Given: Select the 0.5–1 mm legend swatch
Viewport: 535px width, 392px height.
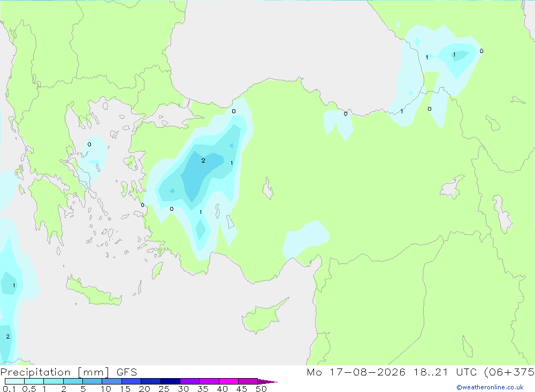Looking at the screenshot, I should pyautogui.click(x=34, y=381).
